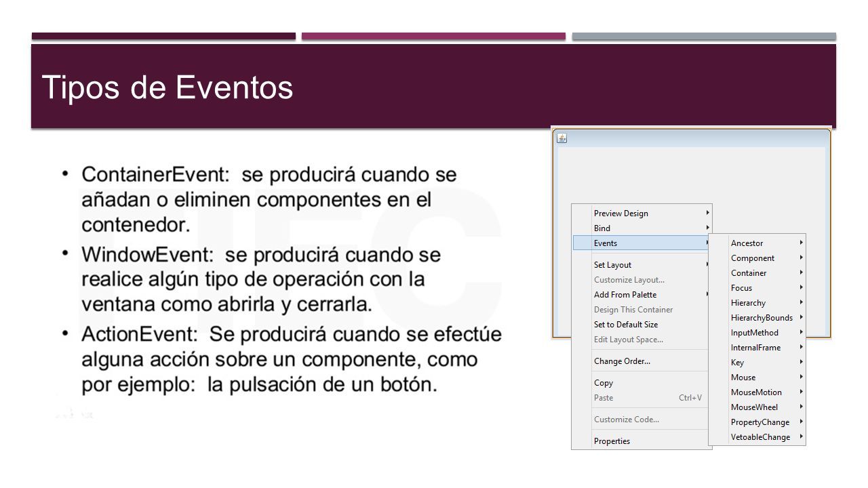
Task: Click the submenu arrow beside Bind
Action: point(707,228)
